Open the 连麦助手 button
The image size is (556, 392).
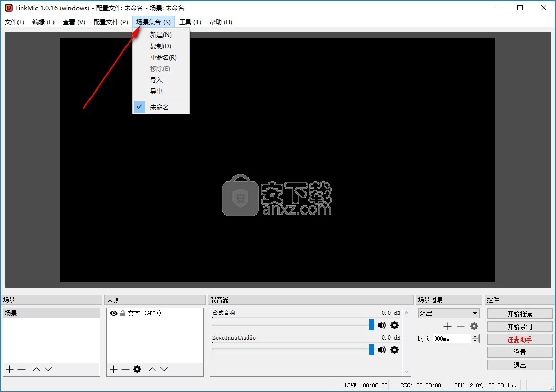(x=520, y=340)
